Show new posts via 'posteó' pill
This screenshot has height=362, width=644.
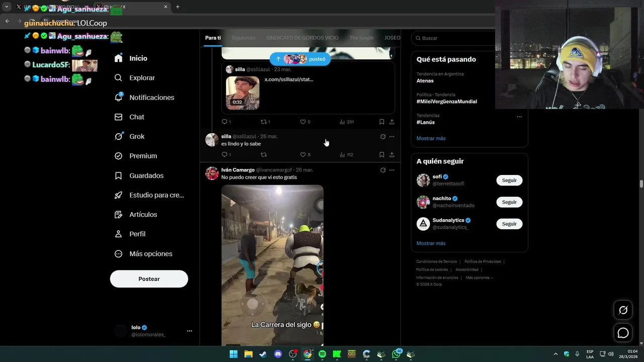pyautogui.click(x=300, y=59)
